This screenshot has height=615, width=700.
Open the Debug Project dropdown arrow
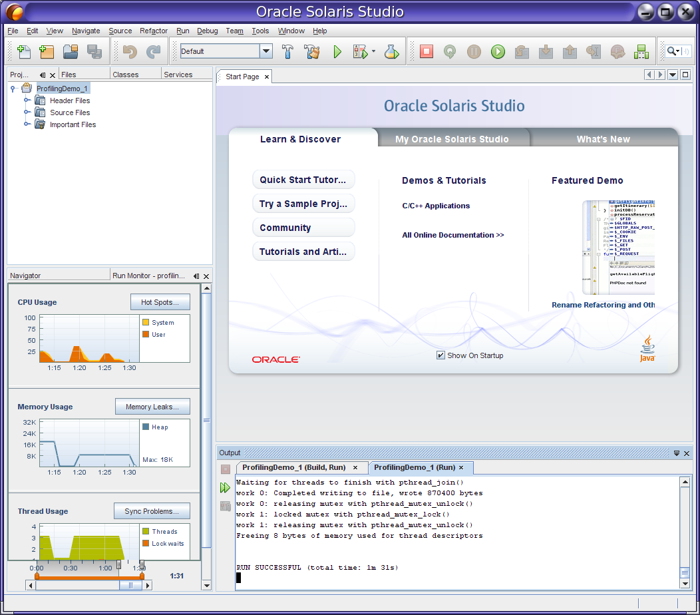(373, 51)
